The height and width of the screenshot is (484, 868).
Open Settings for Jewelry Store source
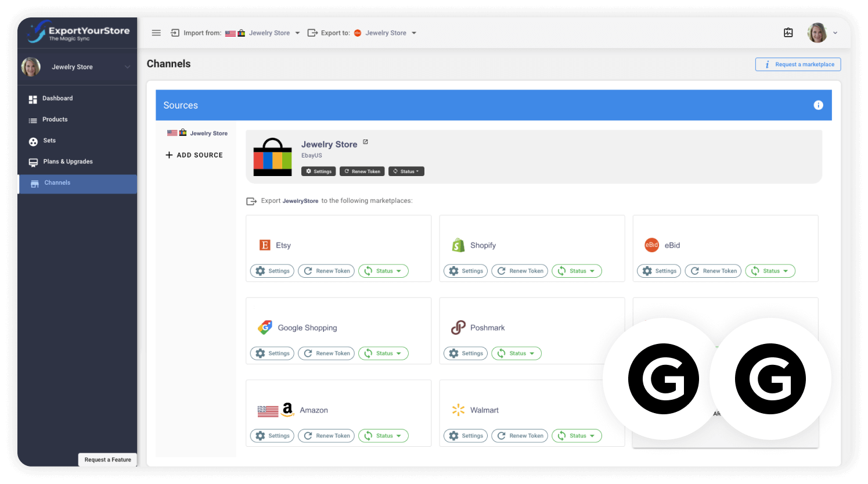tap(319, 171)
